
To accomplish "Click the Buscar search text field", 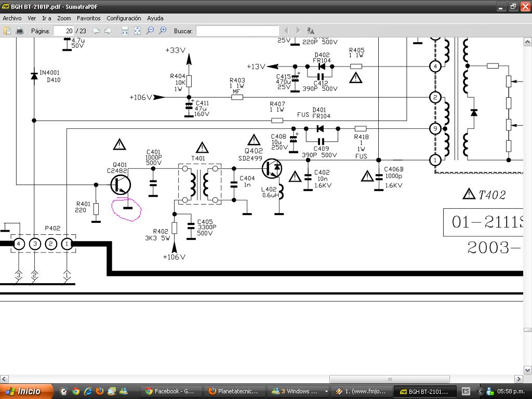I will click(x=237, y=31).
